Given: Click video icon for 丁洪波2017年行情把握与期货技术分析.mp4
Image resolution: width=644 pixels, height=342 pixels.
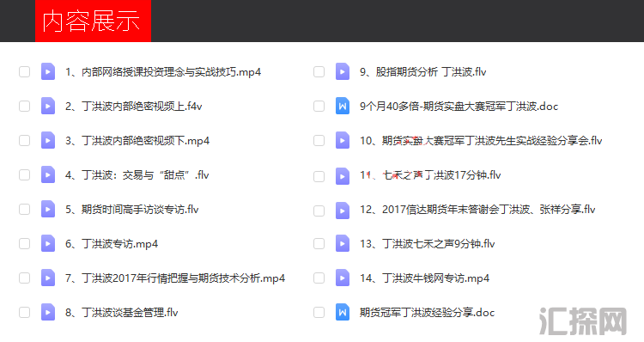Looking at the screenshot, I should point(48,278).
